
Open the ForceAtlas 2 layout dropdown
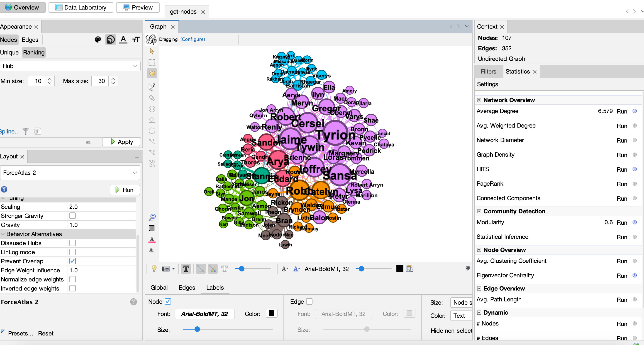(70, 173)
